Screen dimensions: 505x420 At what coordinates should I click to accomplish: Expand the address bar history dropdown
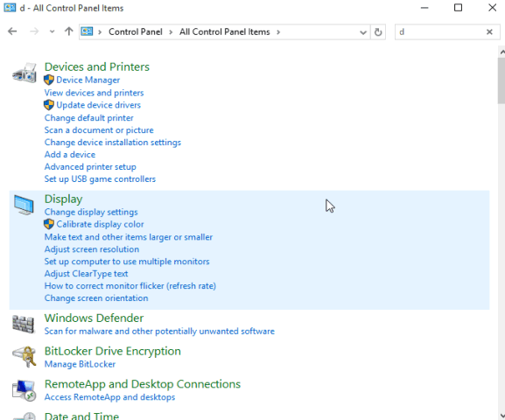click(x=363, y=32)
